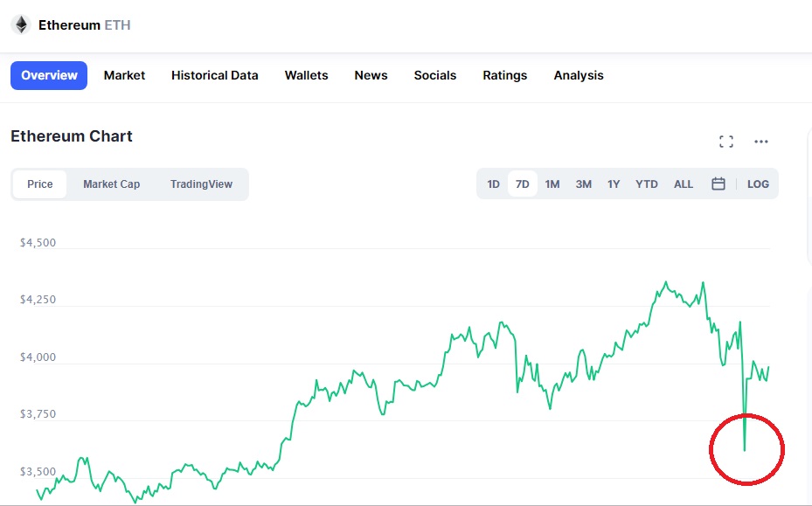Screen dimensions: 812x506
Task: Go to the Historical Data tab
Action: point(214,76)
